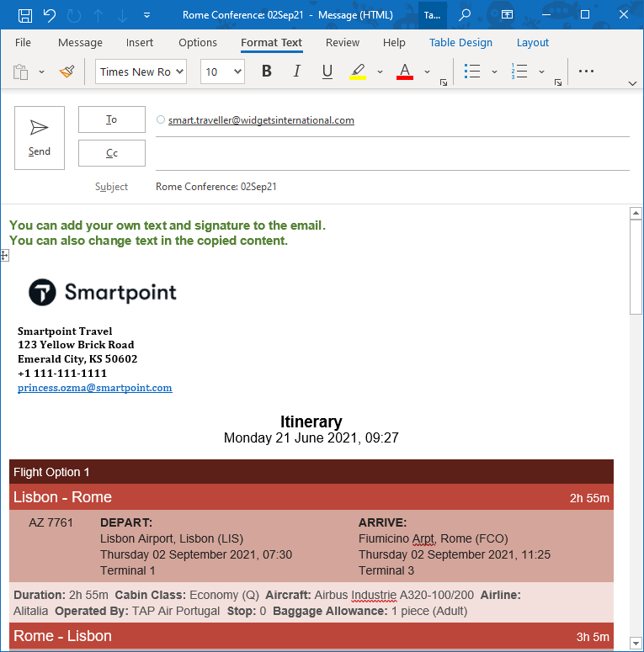Click the Save icon in title bar

[x=25, y=15]
